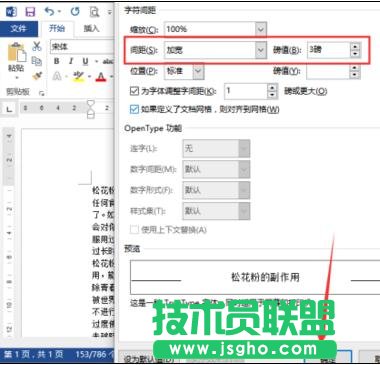The image size is (380, 365).
Task: Open print preview from quick access toolbar
Action: click(94, 12)
